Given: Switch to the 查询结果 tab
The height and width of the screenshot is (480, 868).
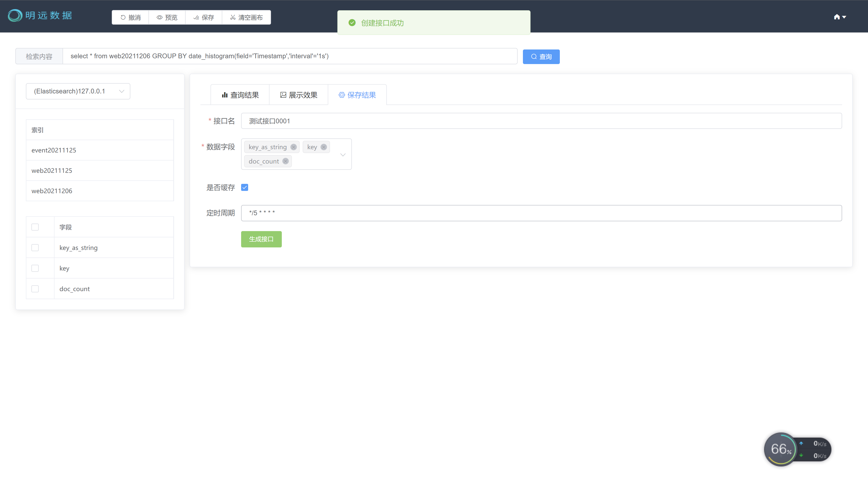Looking at the screenshot, I should [x=240, y=95].
